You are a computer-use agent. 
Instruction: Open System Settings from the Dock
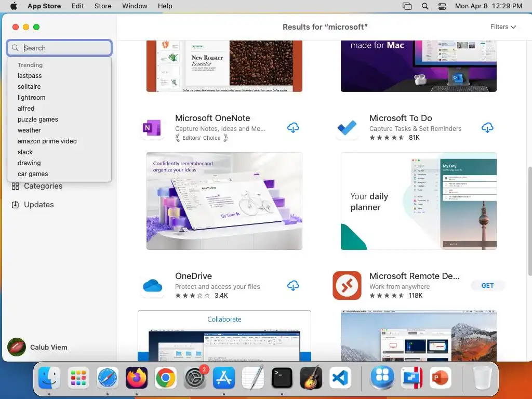(195, 378)
